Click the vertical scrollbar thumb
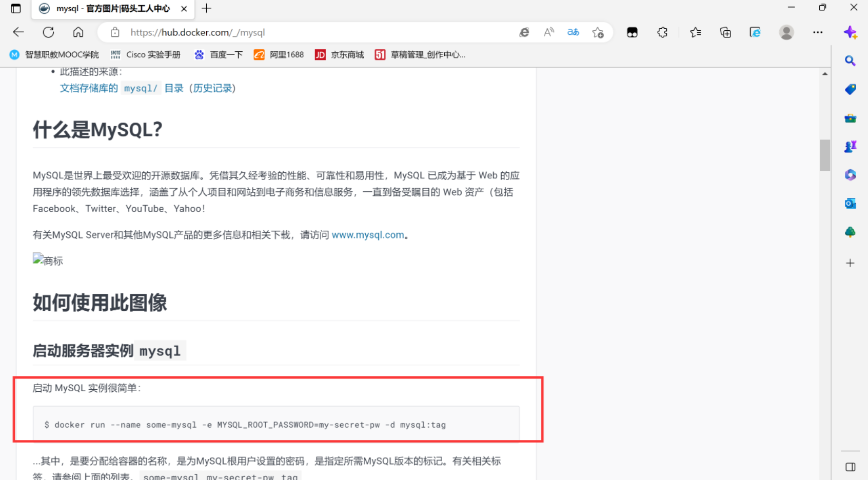 coord(825,155)
